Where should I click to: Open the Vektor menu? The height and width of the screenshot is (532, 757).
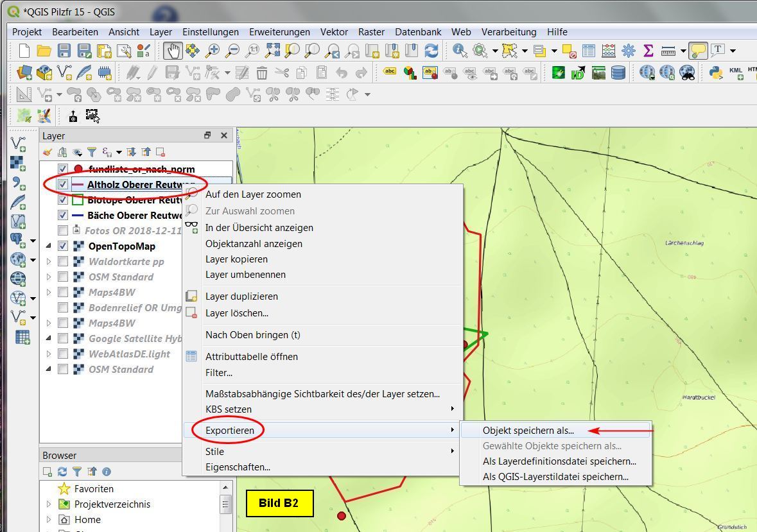tap(334, 31)
